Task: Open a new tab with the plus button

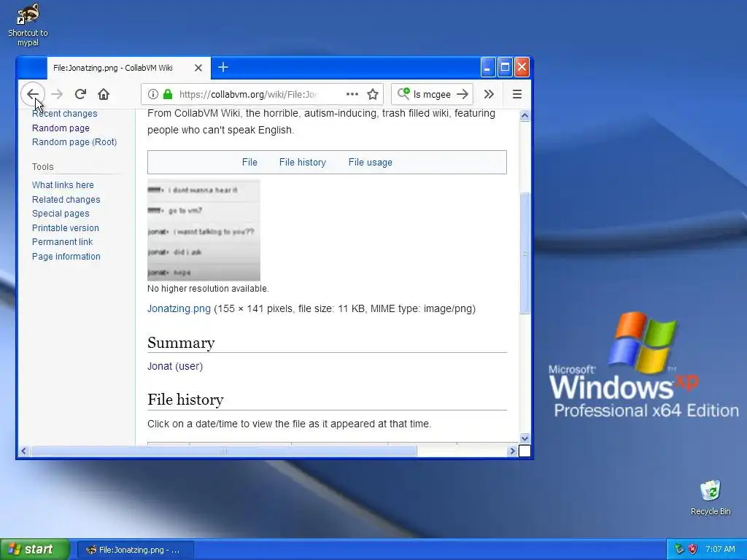Action: 223,68
